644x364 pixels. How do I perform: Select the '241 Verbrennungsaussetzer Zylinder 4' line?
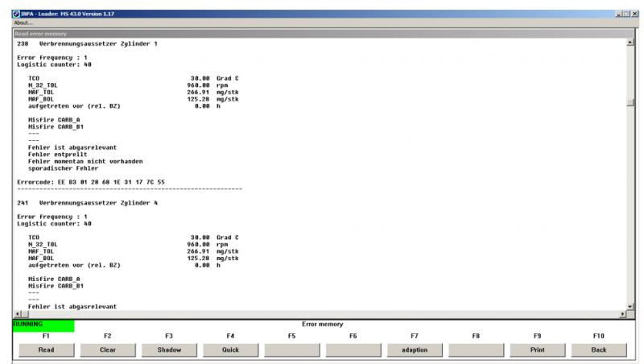pyautogui.click(x=87, y=203)
